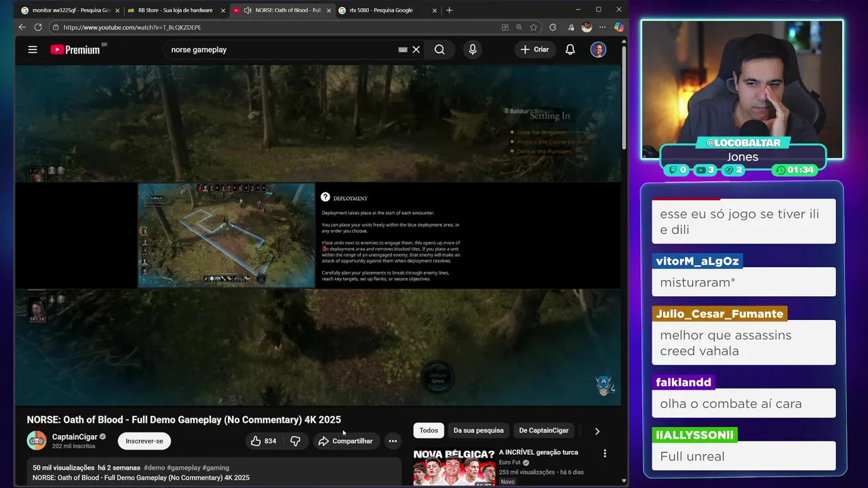Open 'A INCRÍVEL geração turca' video title
Screen dimensions: 868x488
point(538,452)
